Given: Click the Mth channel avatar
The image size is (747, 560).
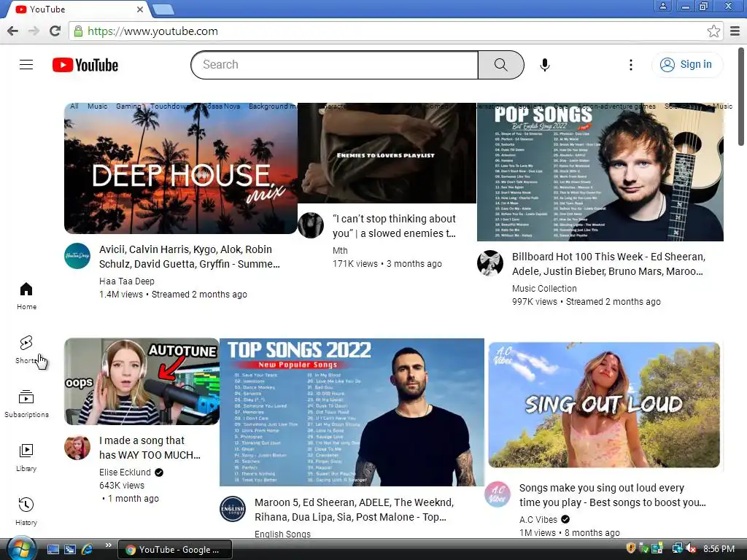Looking at the screenshot, I should (311, 225).
